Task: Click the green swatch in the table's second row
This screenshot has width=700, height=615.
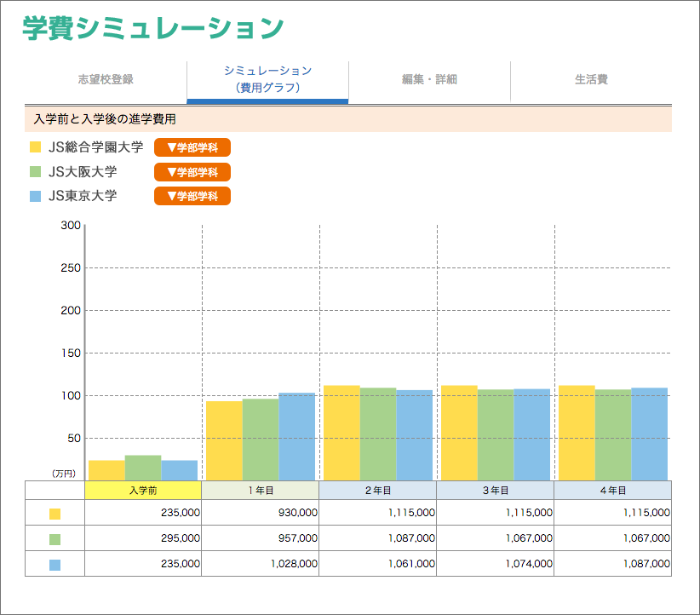Action: pos(55,539)
